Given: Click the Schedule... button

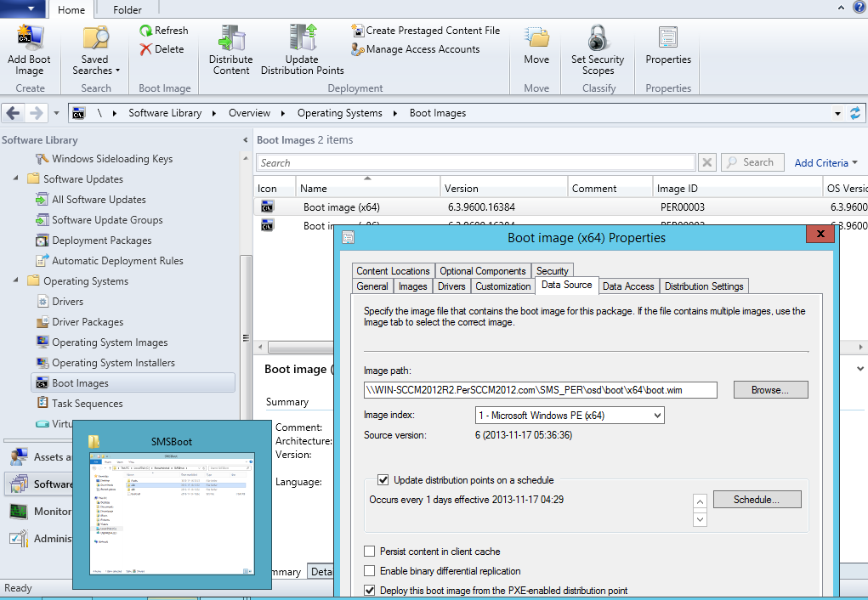Looking at the screenshot, I should click(x=757, y=499).
